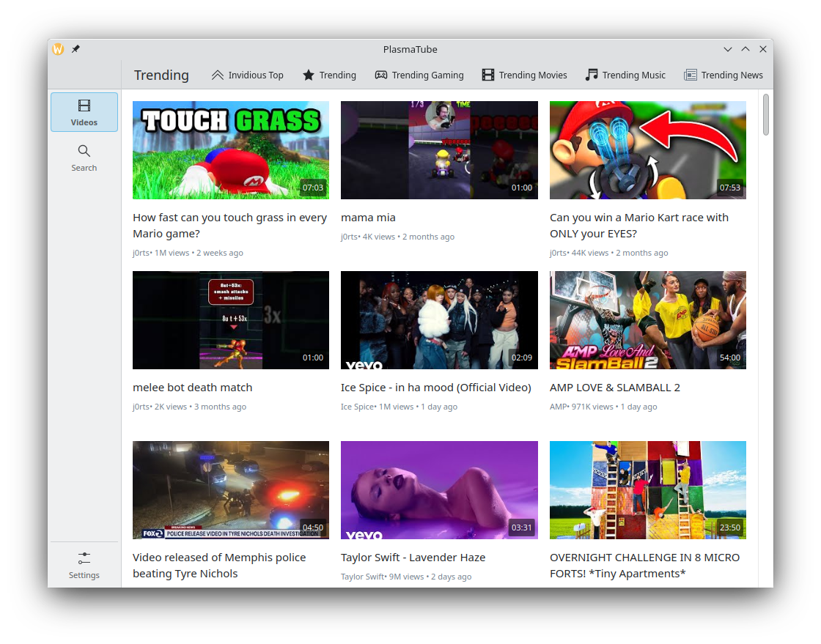
Task: Open the Videos sidebar page
Action: 84,112
